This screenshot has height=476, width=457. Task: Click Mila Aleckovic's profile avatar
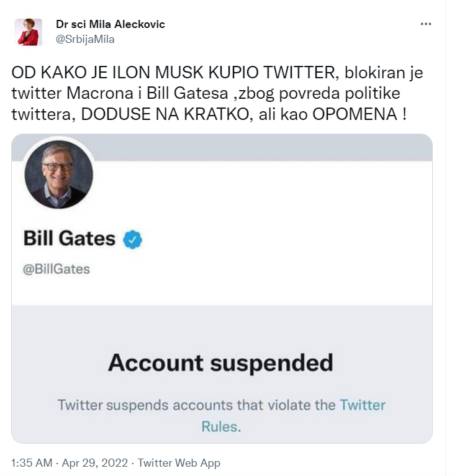[28, 32]
